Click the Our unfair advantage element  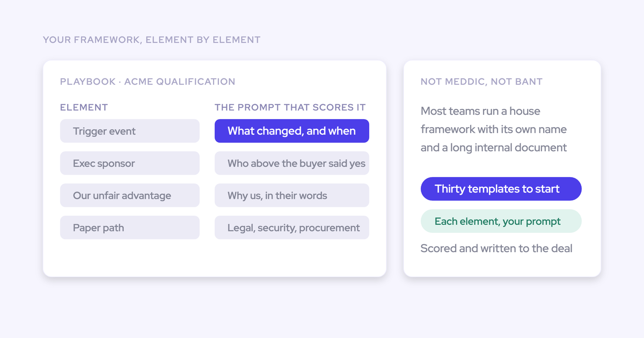[x=130, y=195]
